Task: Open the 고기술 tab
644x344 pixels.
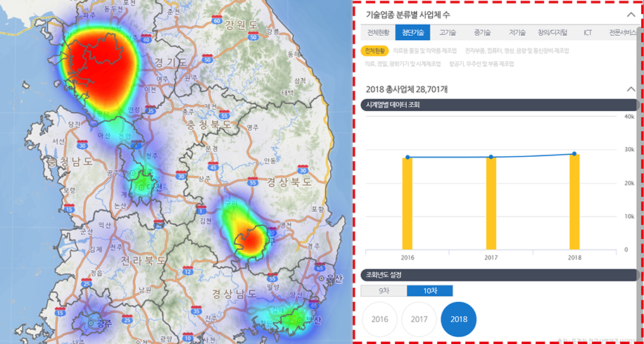Action: tap(448, 32)
